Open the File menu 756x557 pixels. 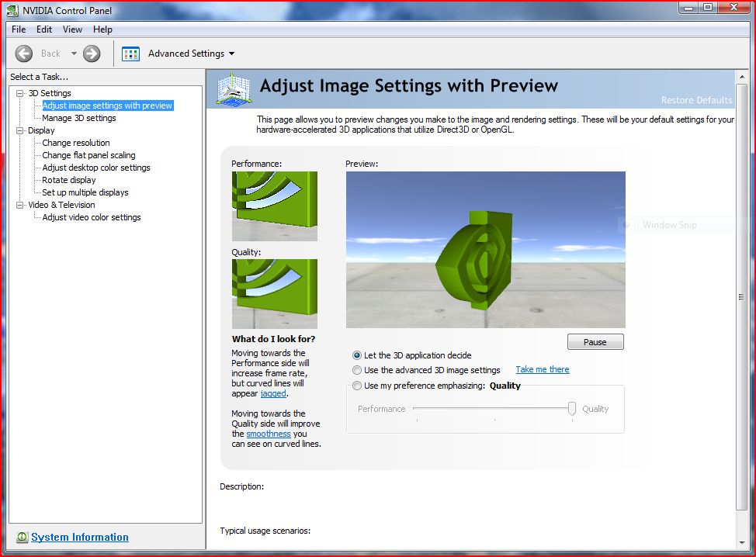pos(19,29)
